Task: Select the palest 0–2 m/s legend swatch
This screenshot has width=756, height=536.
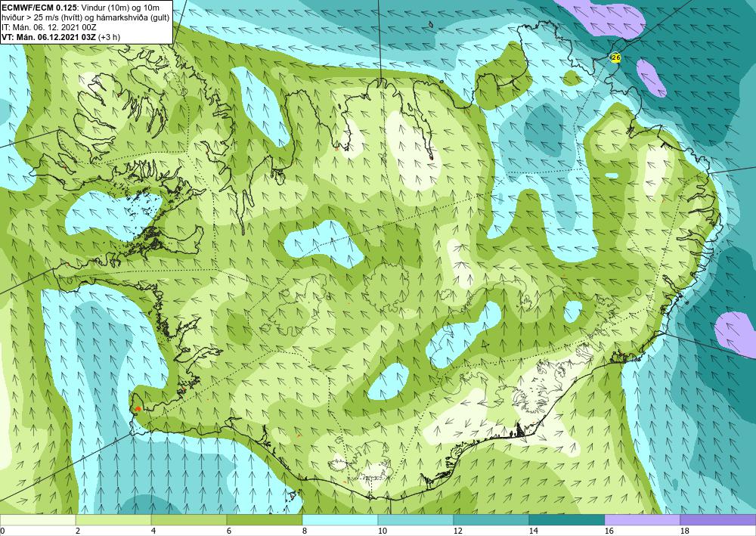Action: click(38, 520)
